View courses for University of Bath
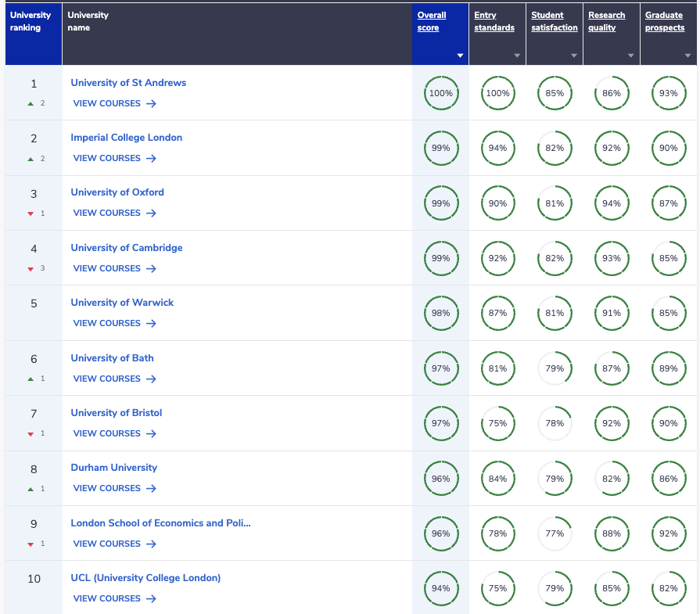The image size is (700, 614). (x=115, y=379)
